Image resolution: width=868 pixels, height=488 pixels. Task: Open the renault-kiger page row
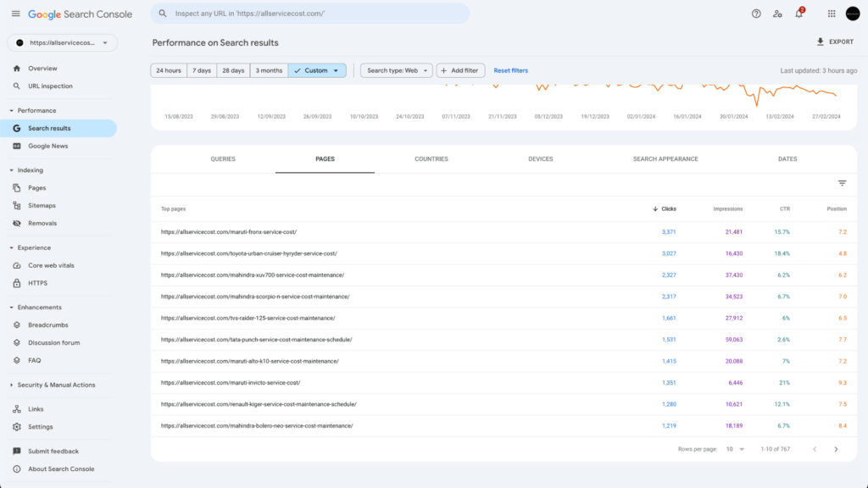pyautogui.click(x=504, y=404)
